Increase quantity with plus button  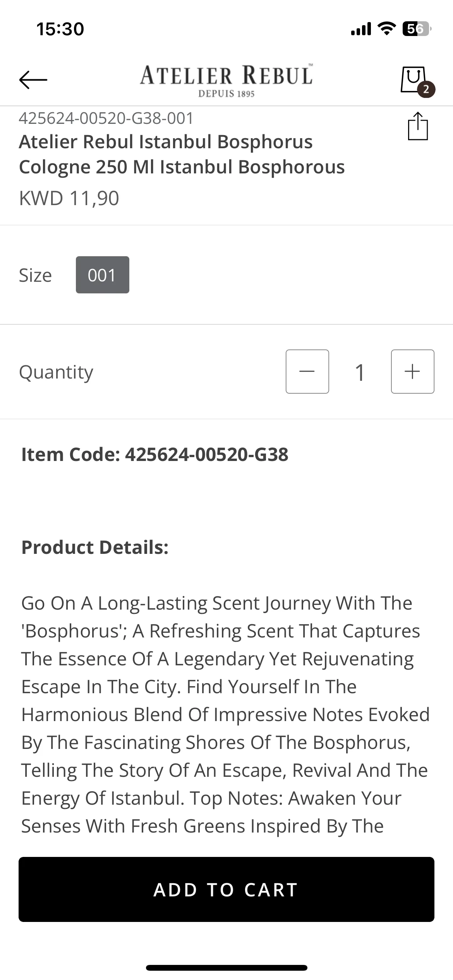[412, 372]
